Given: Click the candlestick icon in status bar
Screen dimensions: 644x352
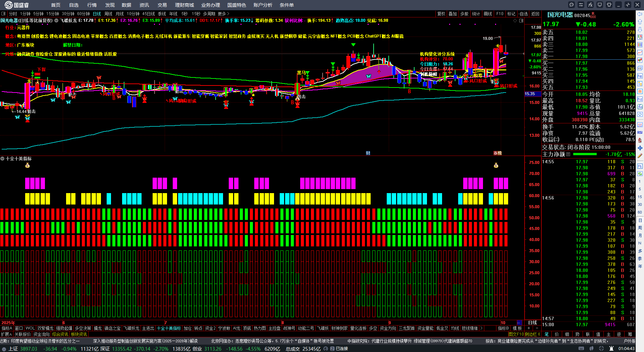Looking at the screenshot, I should coord(591,349).
